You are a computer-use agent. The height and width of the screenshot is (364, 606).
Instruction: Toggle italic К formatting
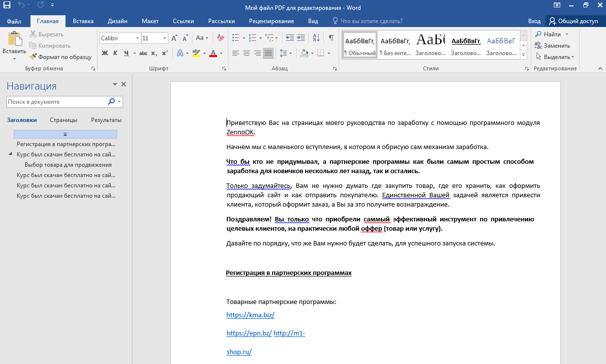coord(115,53)
